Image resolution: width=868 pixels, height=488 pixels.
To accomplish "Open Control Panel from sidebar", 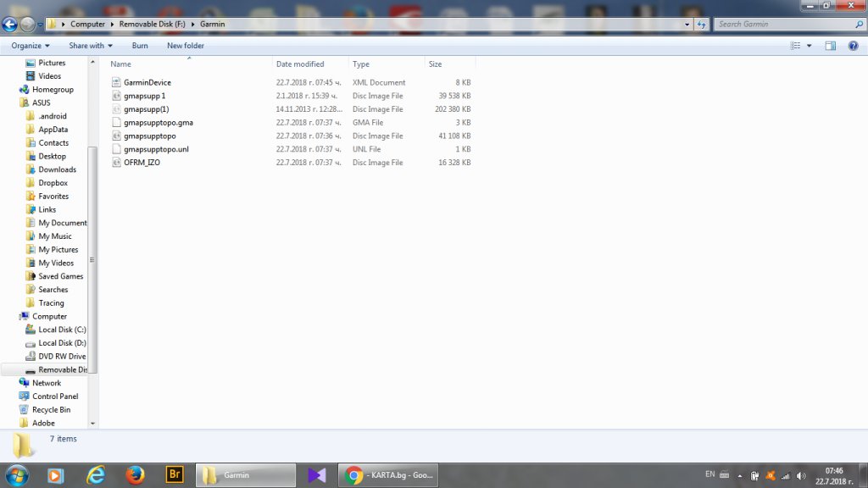I will [55, 396].
